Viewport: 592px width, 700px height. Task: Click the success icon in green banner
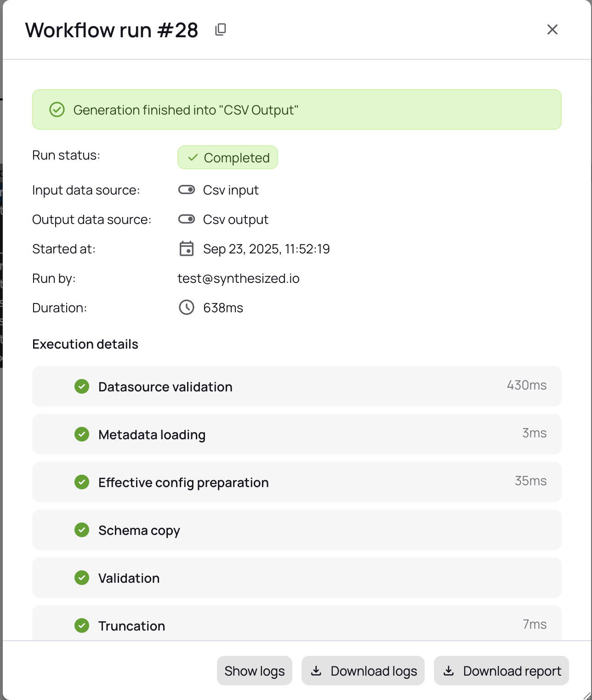[x=57, y=110]
